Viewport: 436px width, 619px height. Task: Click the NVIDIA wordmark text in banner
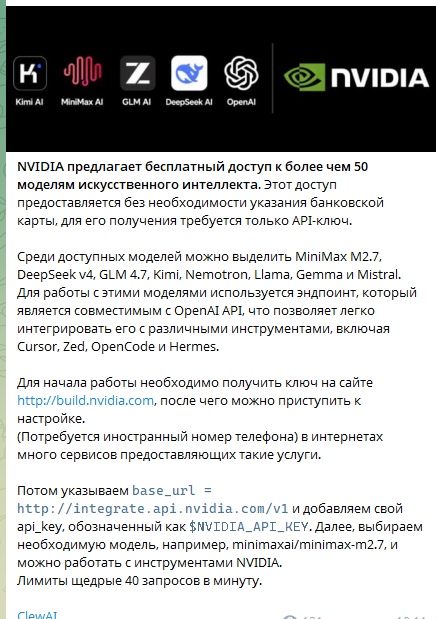point(380,77)
